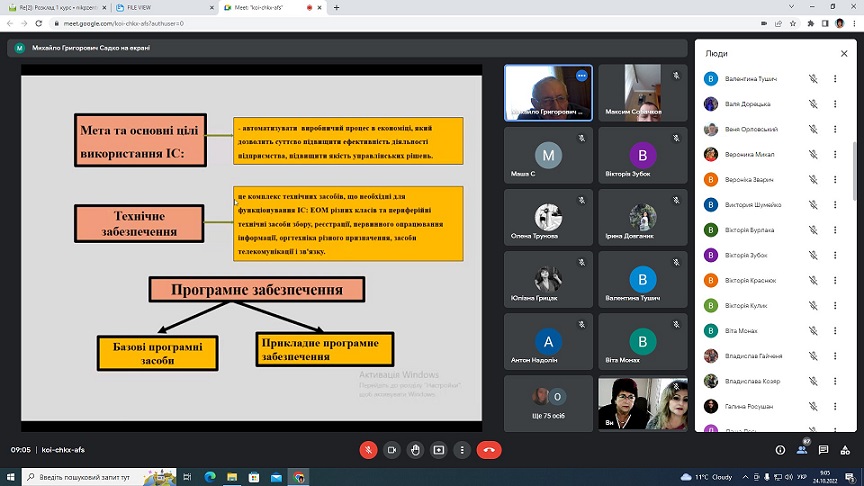Close the Люди side panel
Image resolution: width=864 pixels, height=486 pixels.
pos(844,53)
